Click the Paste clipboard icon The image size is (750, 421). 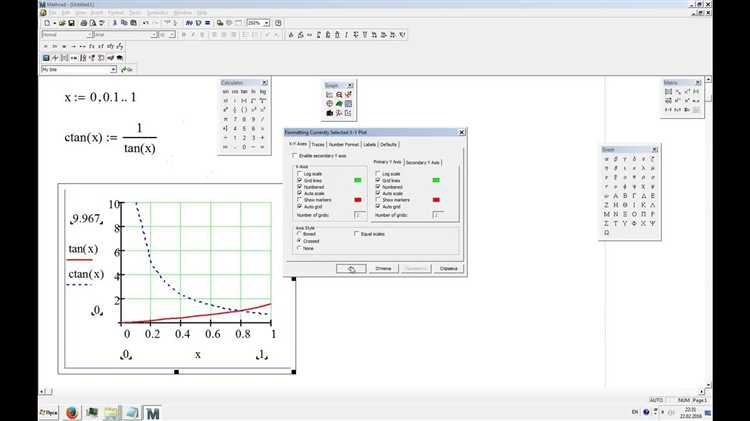coord(133,23)
